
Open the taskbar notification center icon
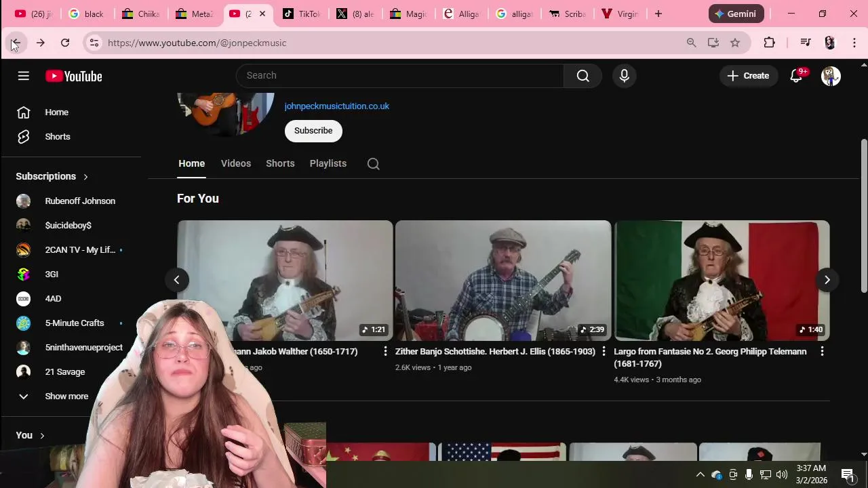point(848,474)
